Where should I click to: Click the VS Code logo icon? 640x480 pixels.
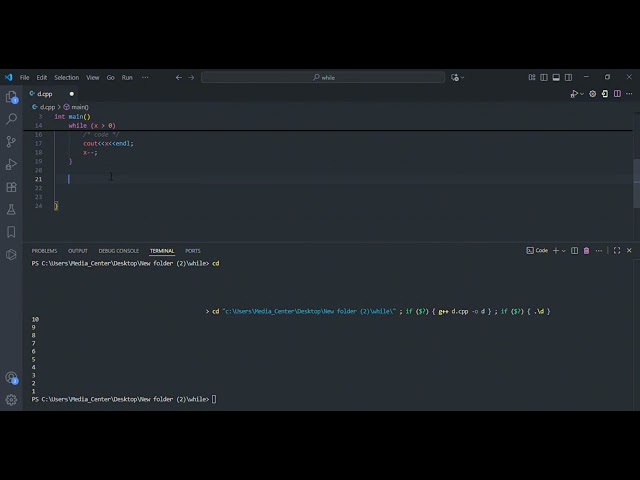(x=9, y=77)
